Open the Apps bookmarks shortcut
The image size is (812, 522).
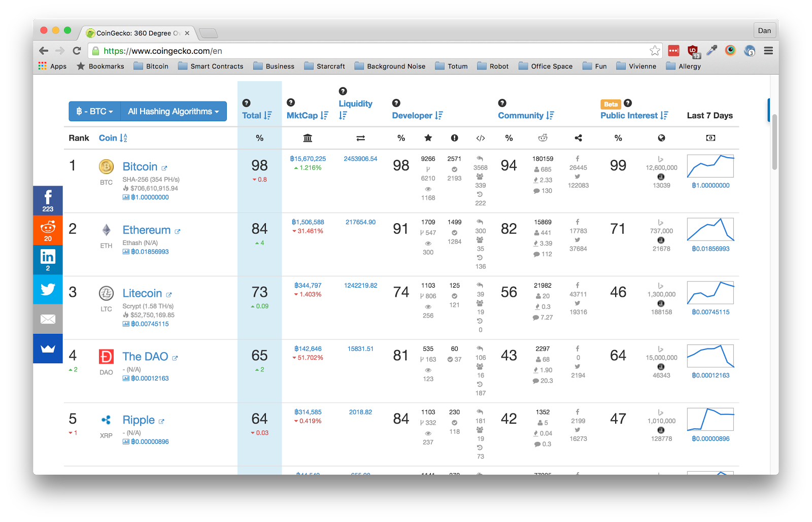[x=53, y=66]
